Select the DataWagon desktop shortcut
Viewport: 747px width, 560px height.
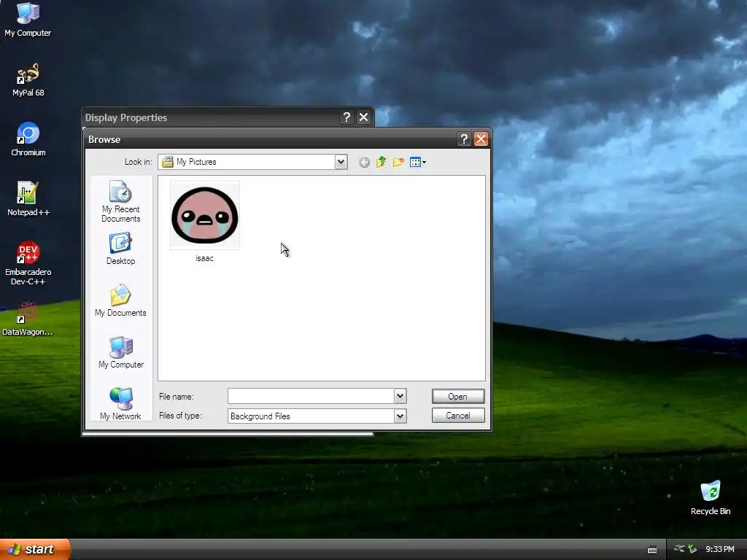point(28,319)
